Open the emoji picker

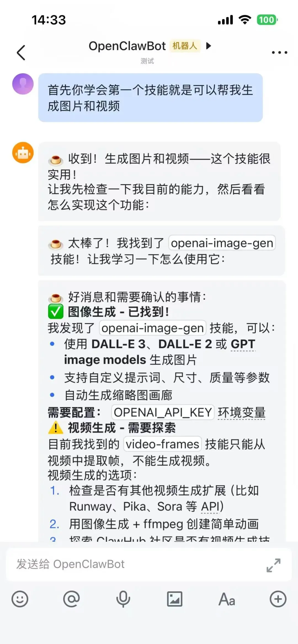point(20,599)
